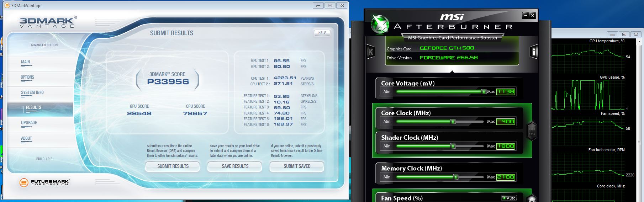The image size is (644, 202).
Task: Click the GEFORCE GTX 580 graphics card text
Action: point(447,48)
